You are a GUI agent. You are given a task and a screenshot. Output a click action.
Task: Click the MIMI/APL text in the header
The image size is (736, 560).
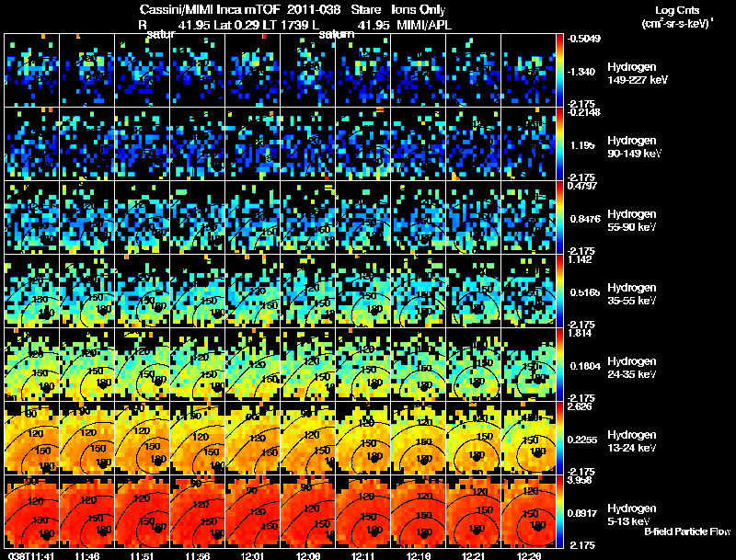click(x=424, y=25)
